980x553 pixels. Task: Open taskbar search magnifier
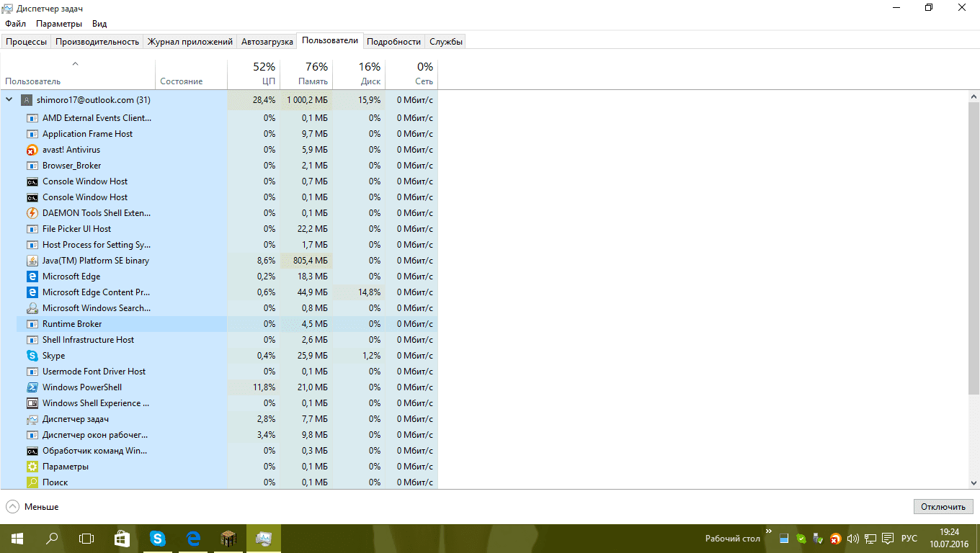pyautogui.click(x=52, y=538)
